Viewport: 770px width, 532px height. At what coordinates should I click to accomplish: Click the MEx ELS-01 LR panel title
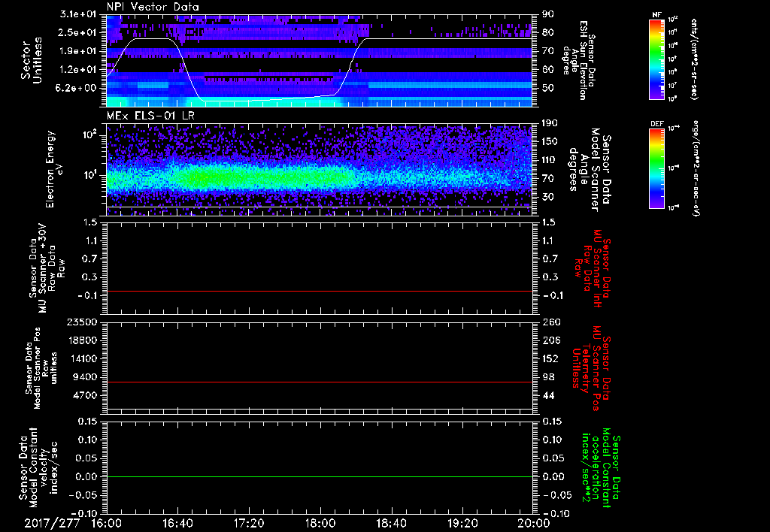[150, 116]
